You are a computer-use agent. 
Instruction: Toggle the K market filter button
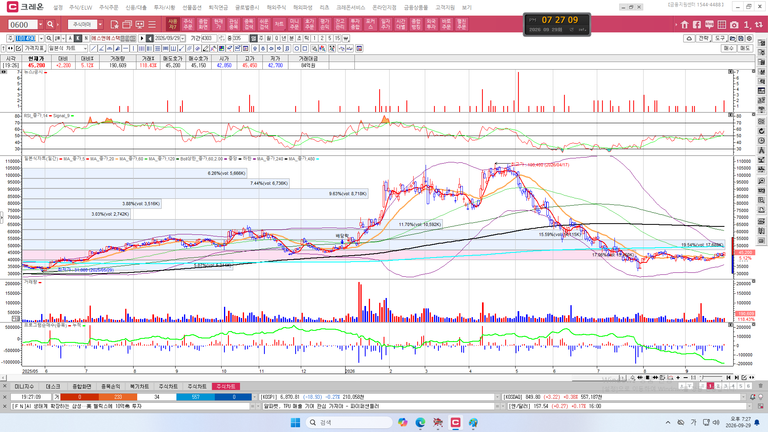pos(78,38)
